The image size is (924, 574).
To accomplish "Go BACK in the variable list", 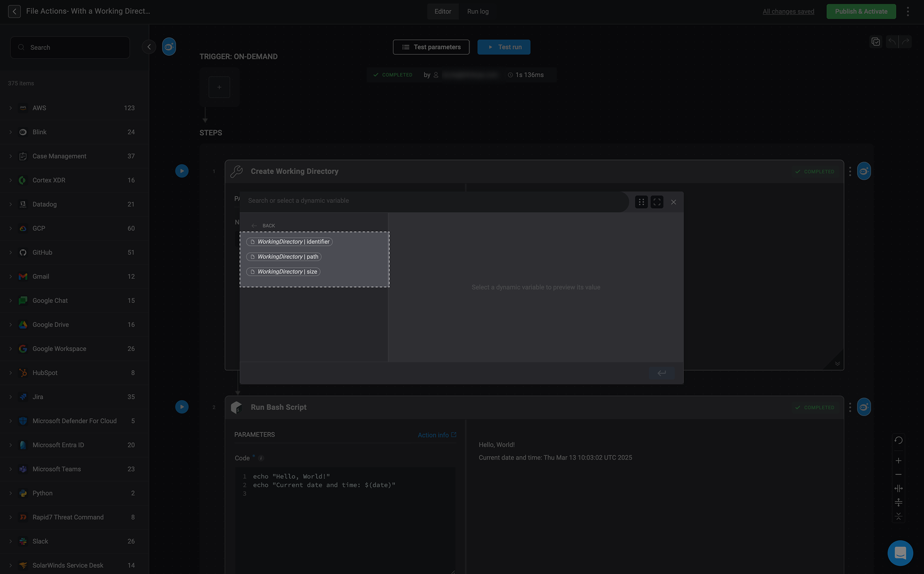I will (x=263, y=226).
